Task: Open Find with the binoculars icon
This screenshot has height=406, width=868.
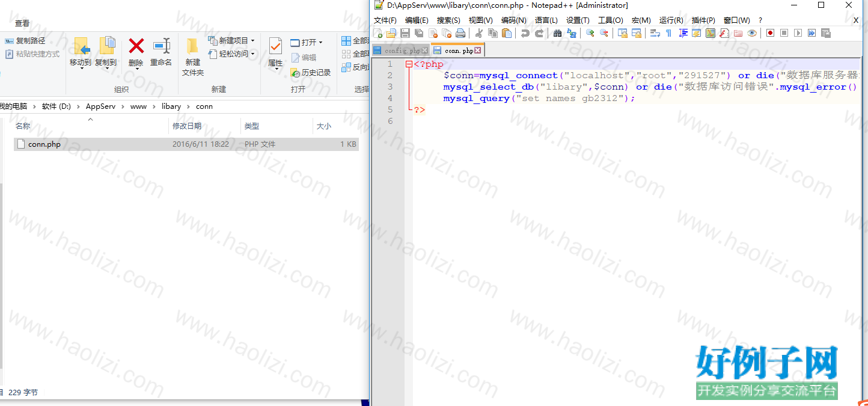Action: (x=558, y=33)
